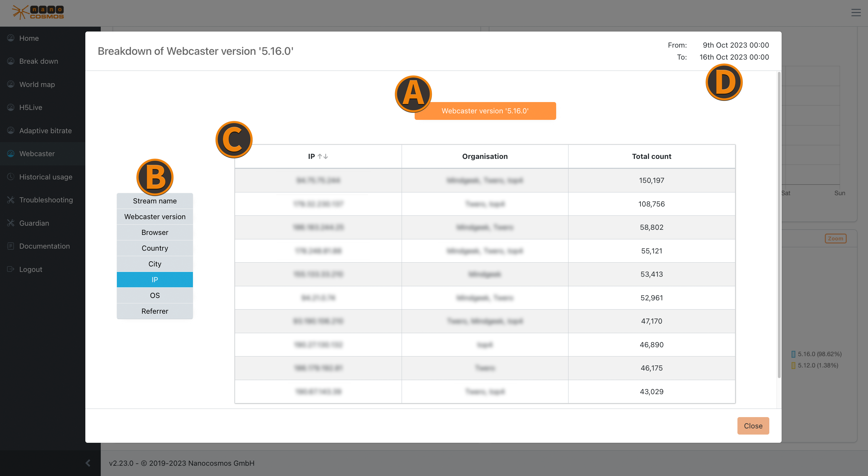
Task: Open the hamburger menu icon
Action: [x=856, y=13]
